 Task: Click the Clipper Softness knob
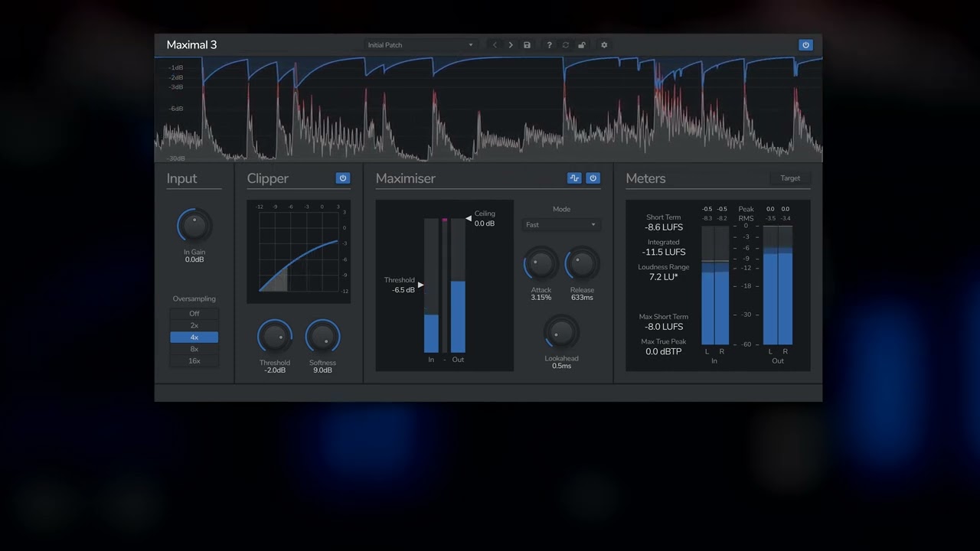(322, 337)
